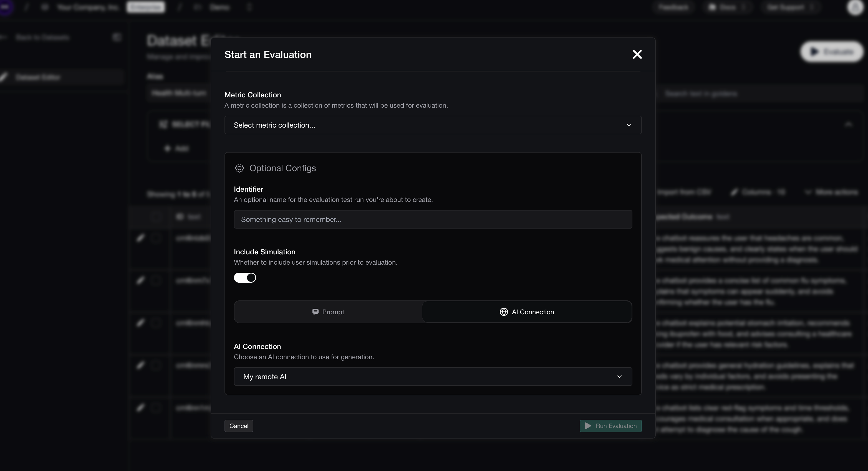Screen dimensions: 868x471
Task: Click the Cancel button
Action: pos(239,426)
